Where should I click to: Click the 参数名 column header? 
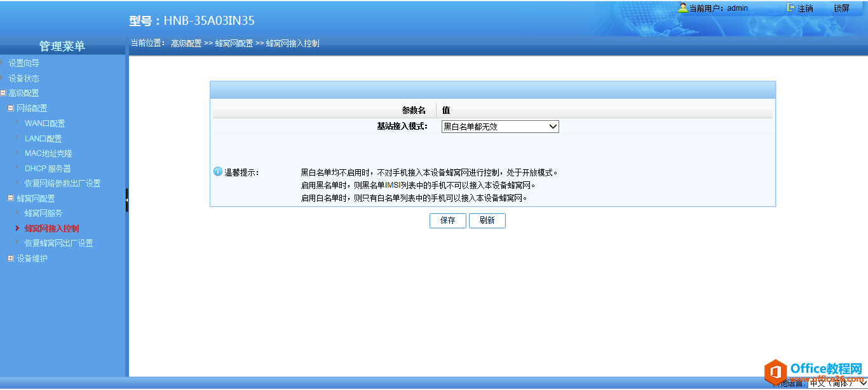coord(414,111)
